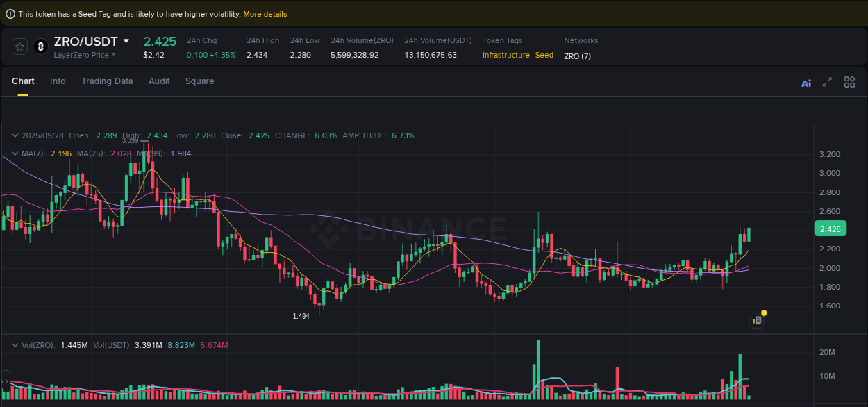Switch to the Trading Data tab
The height and width of the screenshot is (407, 868).
pos(107,81)
